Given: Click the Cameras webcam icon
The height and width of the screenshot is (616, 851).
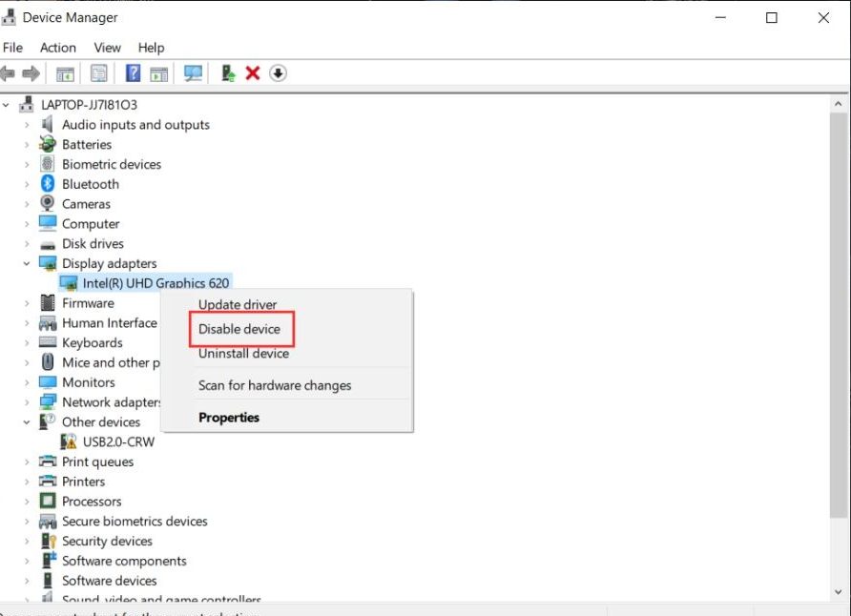Looking at the screenshot, I should (x=47, y=203).
